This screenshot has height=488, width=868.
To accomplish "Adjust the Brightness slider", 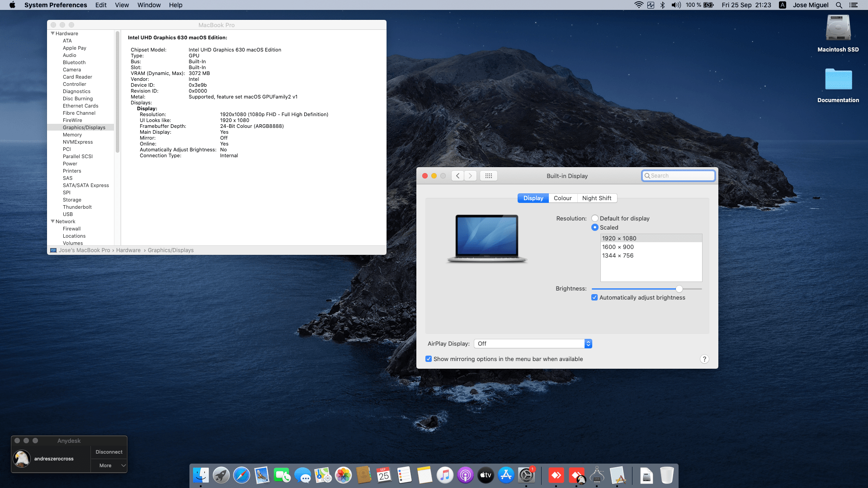I will [x=679, y=289].
